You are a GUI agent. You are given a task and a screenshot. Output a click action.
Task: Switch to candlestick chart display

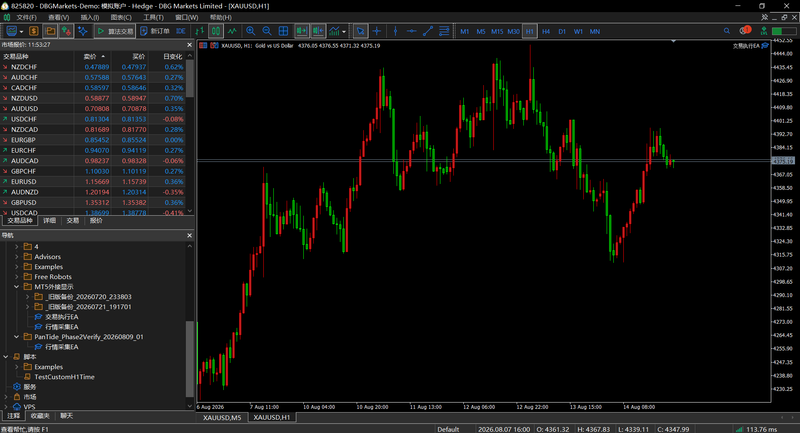216,31
